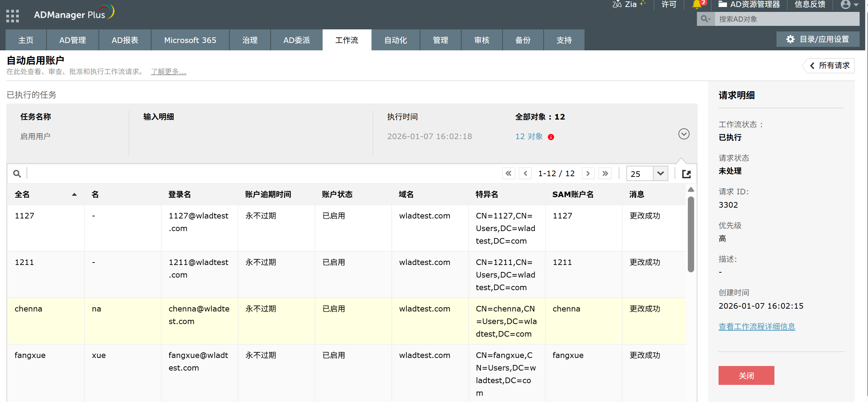The image size is (868, 402).
Task: Click the notification bell icon
Action: pos(697,5)
